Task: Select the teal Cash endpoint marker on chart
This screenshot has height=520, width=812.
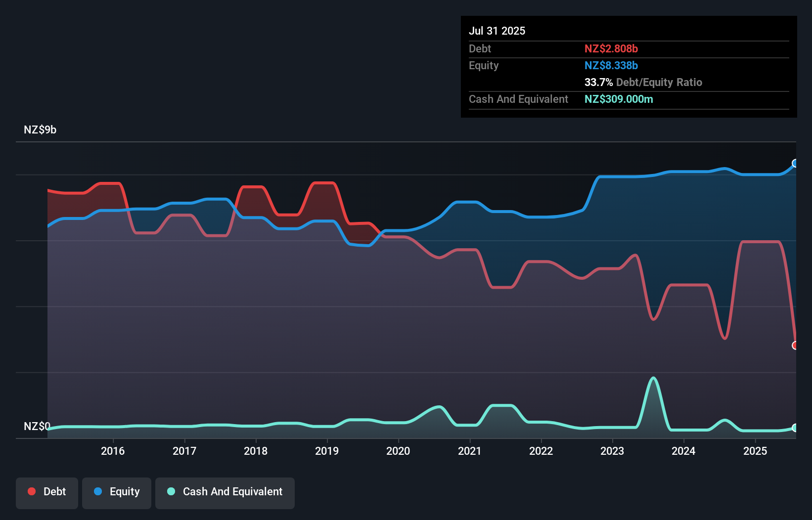Action: [795, 428]
